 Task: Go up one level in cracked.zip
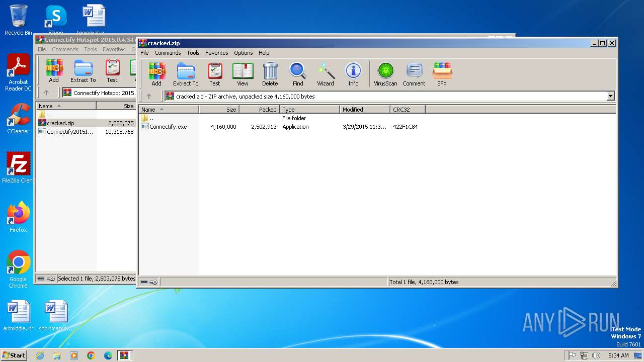pyautogui.click(x=149, y=96)
